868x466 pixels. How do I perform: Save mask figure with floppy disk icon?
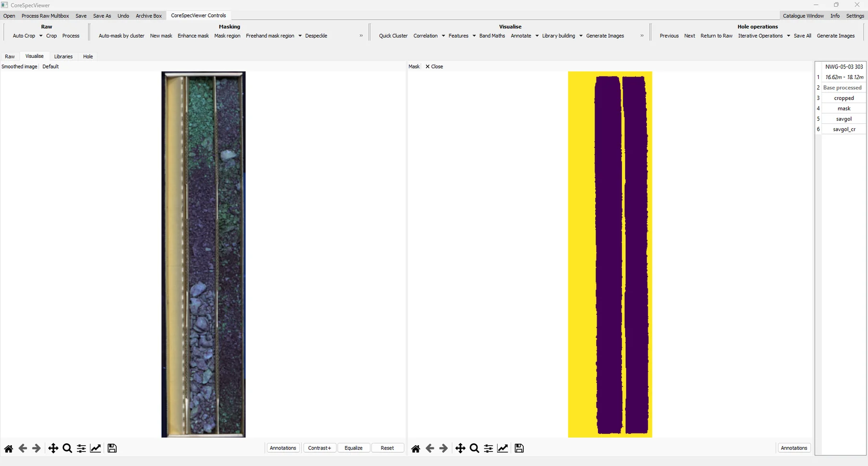(x=519, y=448)
